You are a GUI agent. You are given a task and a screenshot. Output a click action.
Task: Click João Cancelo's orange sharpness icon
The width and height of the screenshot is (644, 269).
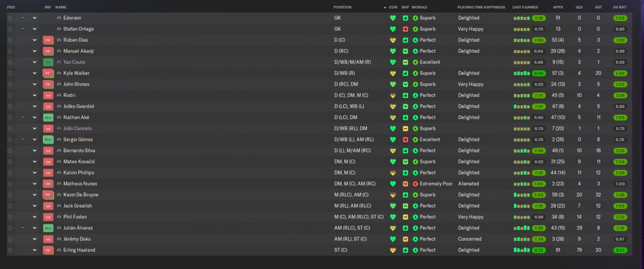tap(406, 129)
